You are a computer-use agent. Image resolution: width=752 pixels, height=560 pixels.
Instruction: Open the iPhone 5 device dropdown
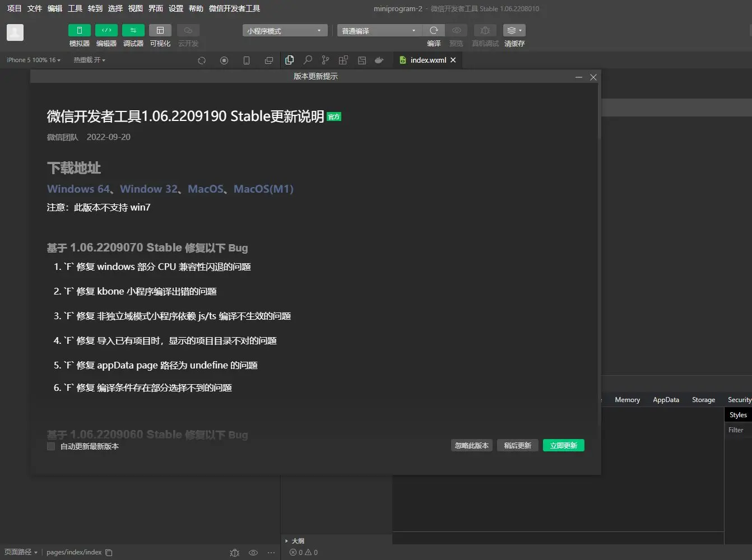pos(34,60)
